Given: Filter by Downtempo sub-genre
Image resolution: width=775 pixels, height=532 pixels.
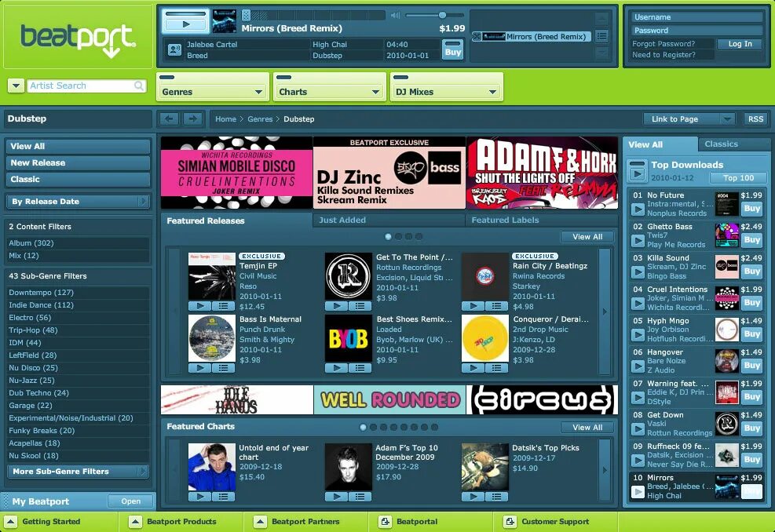Looking at the screenshot, I should pos(41,293).
